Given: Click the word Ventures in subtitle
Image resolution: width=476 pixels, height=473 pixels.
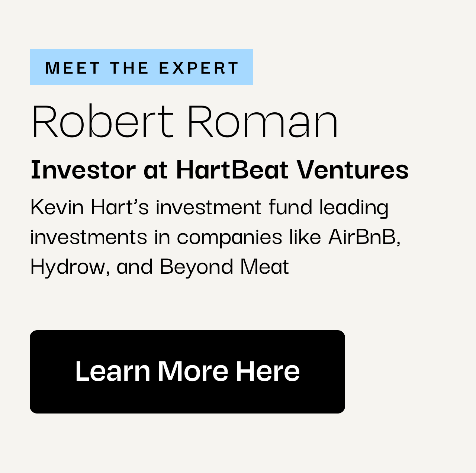Looking at the screenshot, I should [353, 170].
